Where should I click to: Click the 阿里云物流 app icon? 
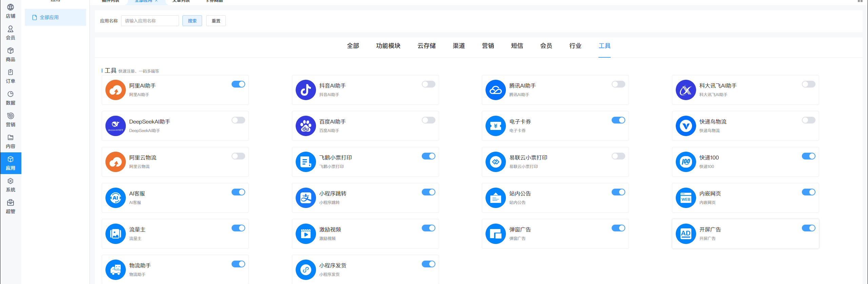116,162
